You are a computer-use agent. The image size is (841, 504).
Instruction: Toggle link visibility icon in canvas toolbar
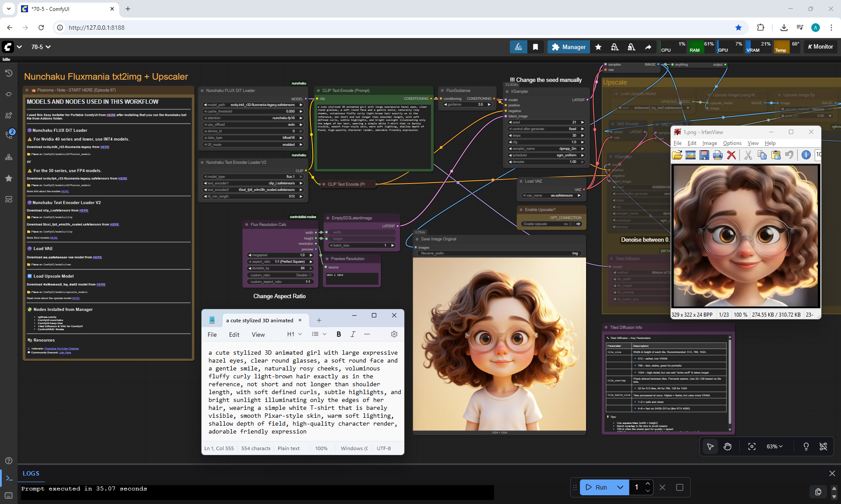823,446
